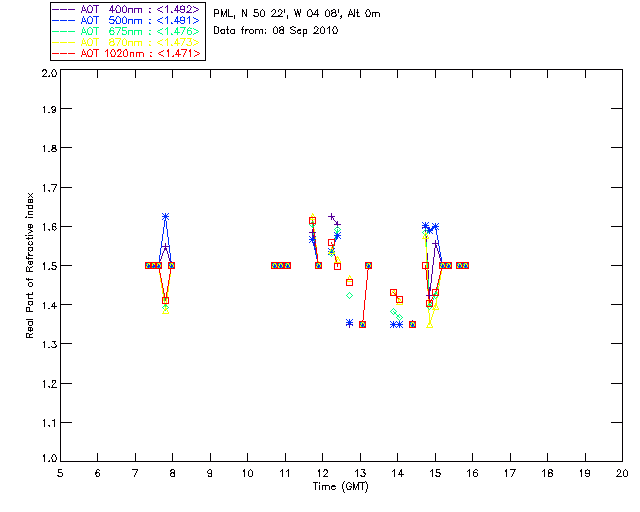Image resolution: width=640 pixels, height=512 pixels.
Task: Click the blue asterisk peak near time 8
Action: (x=165, y=217)
